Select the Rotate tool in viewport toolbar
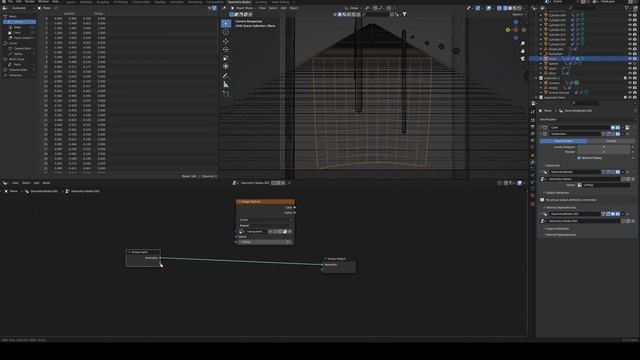The image size is (640, 360). [226, 50]
